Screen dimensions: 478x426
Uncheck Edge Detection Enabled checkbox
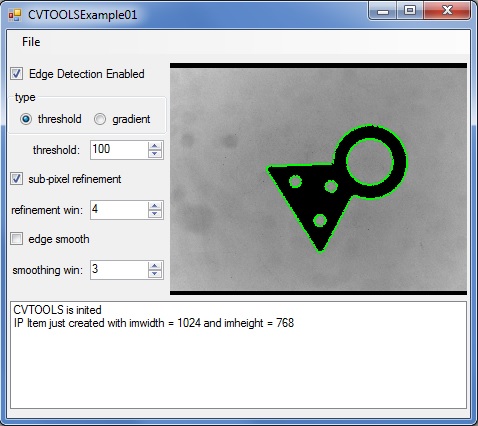pyautogui.click(x=16, y=74)
